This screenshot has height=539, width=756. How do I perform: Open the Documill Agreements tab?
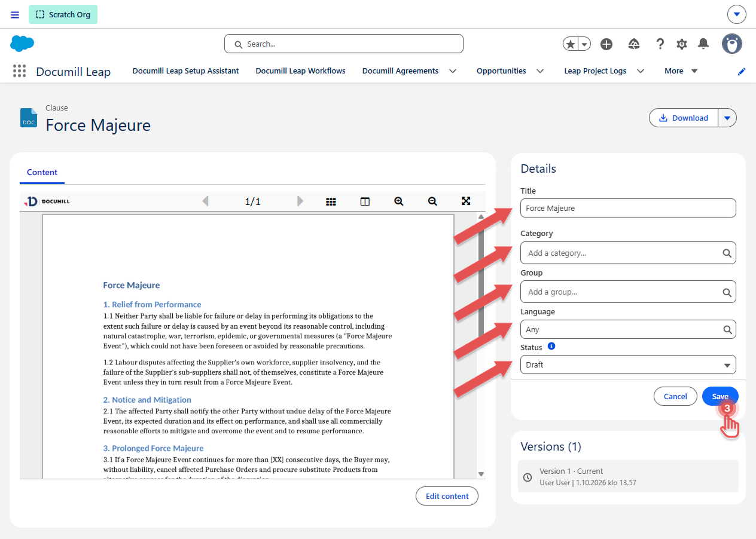(401, 71)
